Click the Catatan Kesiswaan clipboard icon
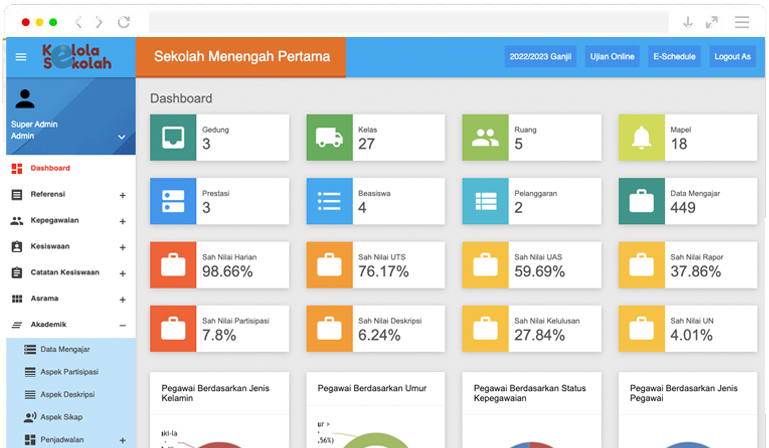Screen dimensions: 769x448 click(17, 273)
